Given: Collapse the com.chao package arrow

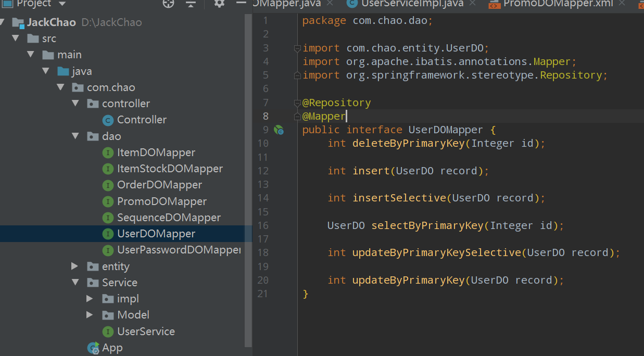Looking at the screenshot, I should [61, 87].
